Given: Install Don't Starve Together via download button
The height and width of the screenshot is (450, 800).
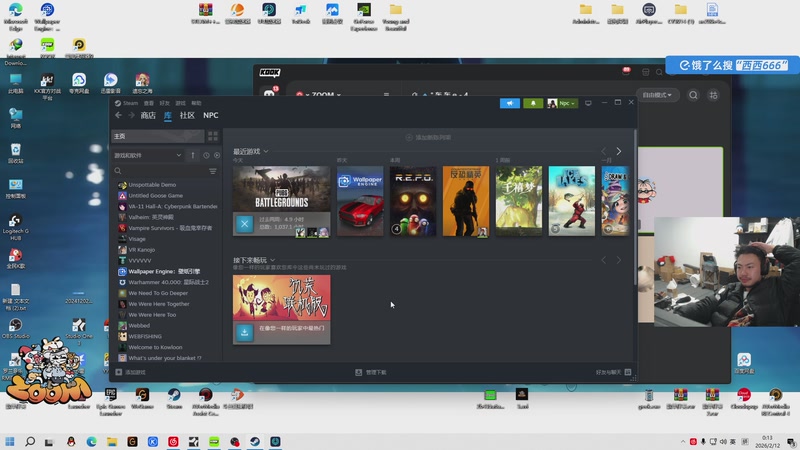Looking at the screenshot, I should 244,332.
